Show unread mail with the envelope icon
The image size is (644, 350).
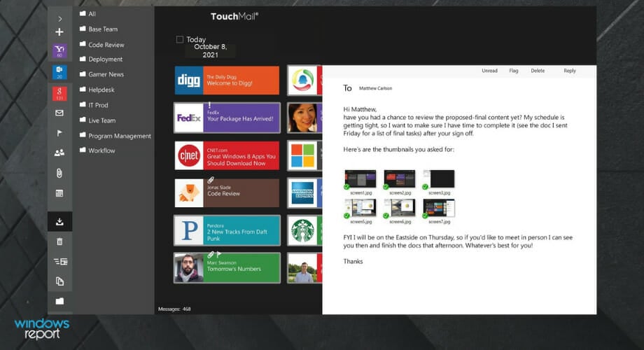[59, 113]
